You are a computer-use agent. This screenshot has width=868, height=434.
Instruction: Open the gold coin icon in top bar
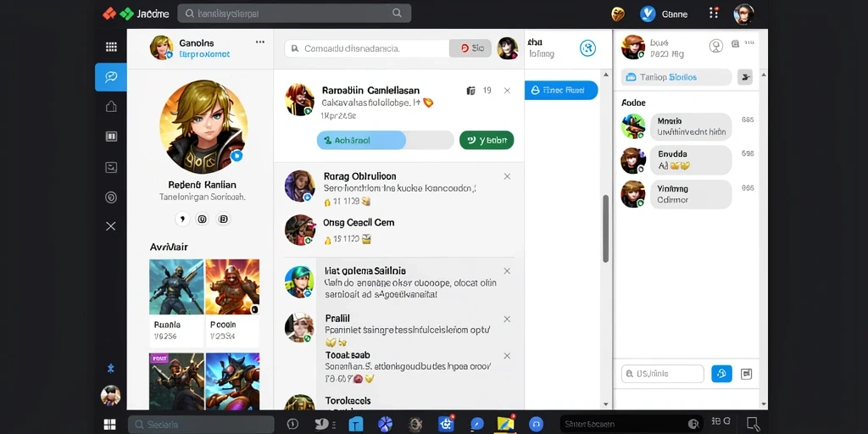618,14
